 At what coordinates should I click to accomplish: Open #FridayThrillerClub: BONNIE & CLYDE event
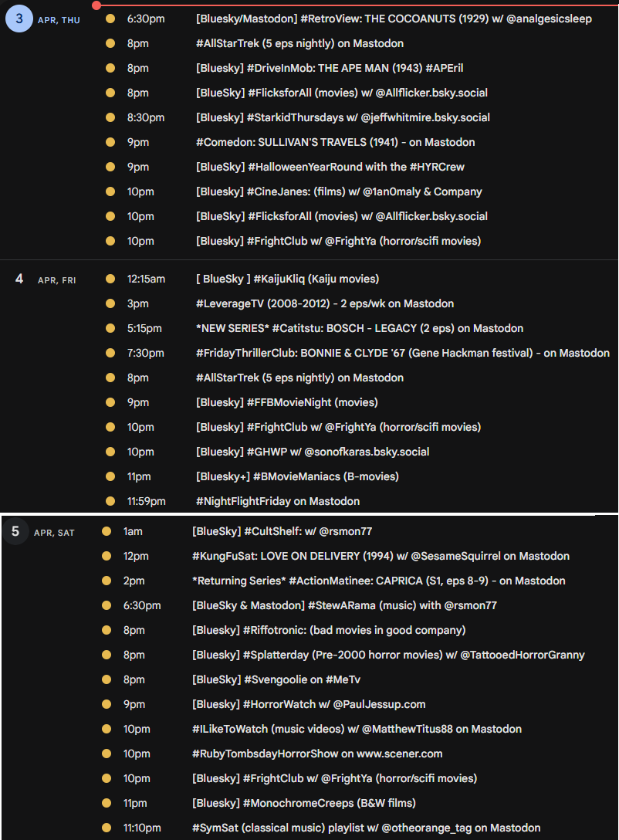(x=403, y=353)
